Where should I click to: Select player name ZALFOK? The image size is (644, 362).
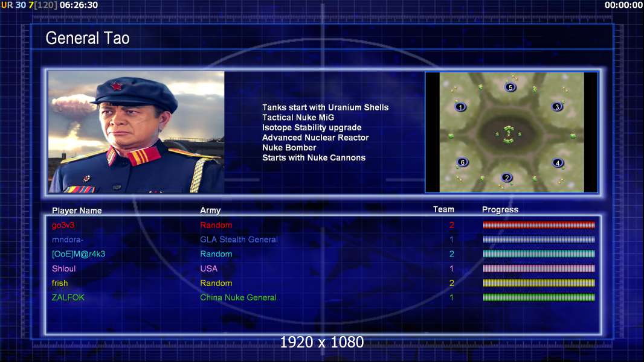[x=68, y=297]
